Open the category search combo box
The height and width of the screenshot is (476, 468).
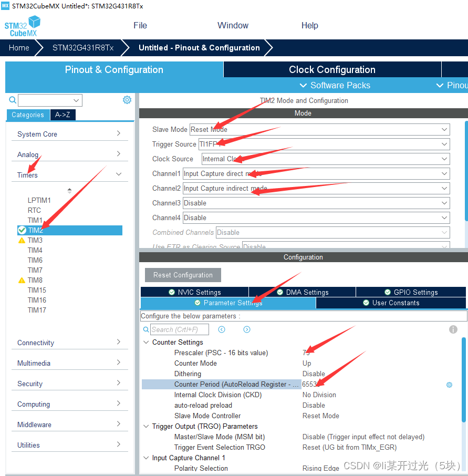pyautogui.click(x=50, y=100)
